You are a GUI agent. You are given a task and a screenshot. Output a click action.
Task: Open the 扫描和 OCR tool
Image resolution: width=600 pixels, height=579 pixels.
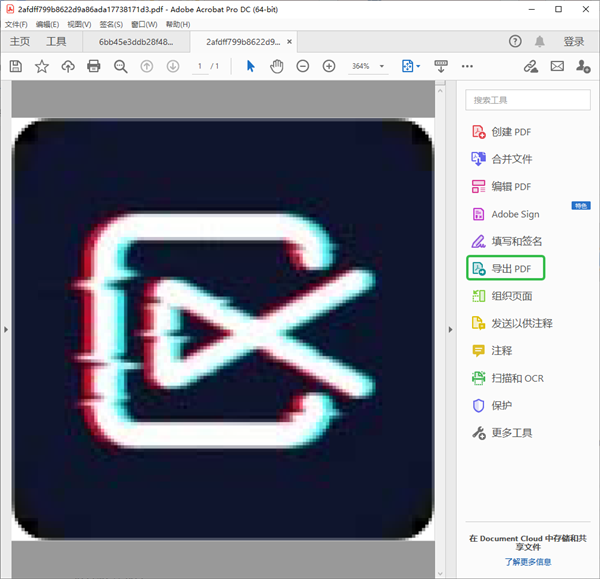pyautogui.click(x=507, y=378)
